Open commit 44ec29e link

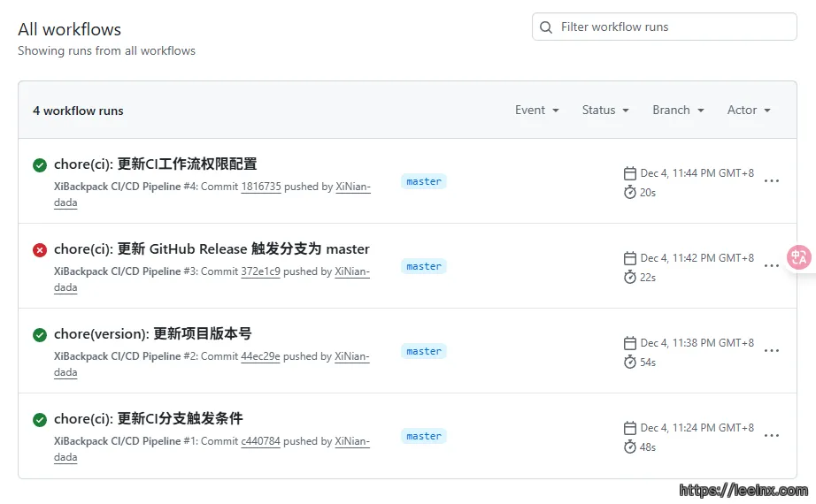[x=260, y=357]
